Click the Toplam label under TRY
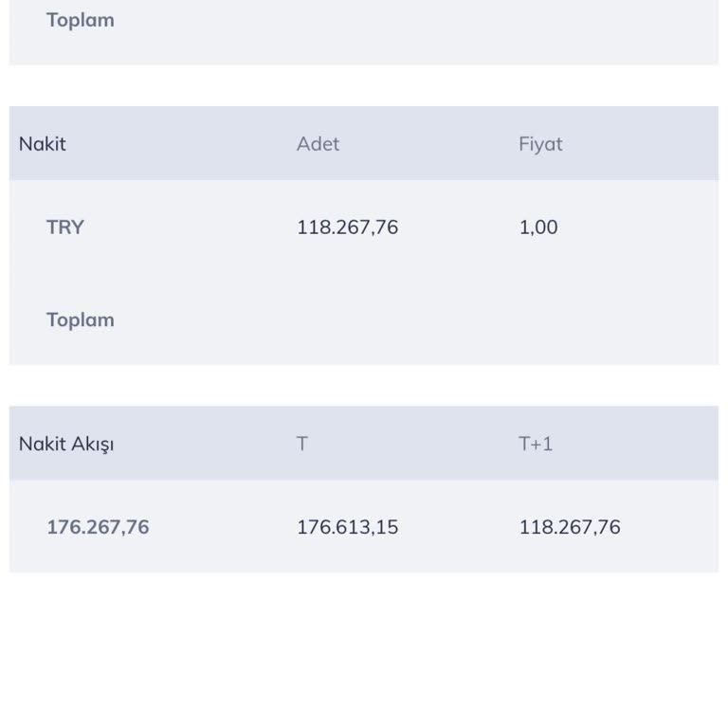Screen dimensions: 728x728 click(80, 320)
